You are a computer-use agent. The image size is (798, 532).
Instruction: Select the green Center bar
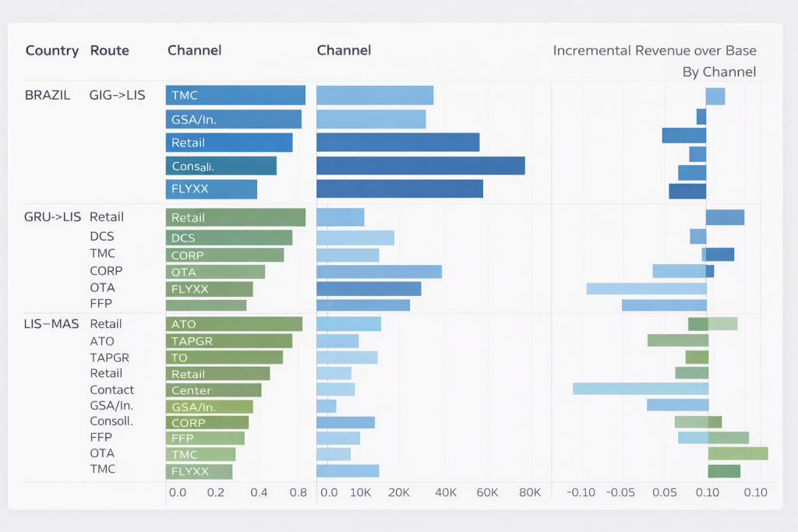tap(214, 390)
